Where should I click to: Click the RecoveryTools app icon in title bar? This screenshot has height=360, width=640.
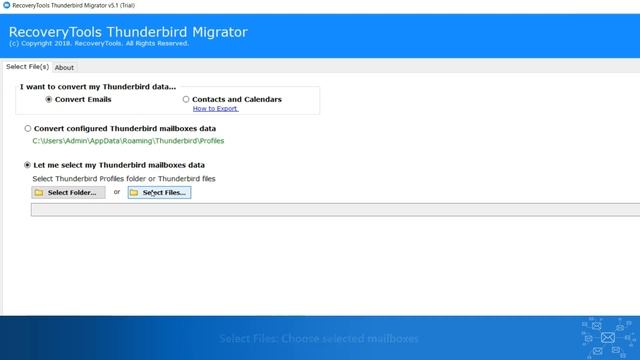click(x=6, y=5)
